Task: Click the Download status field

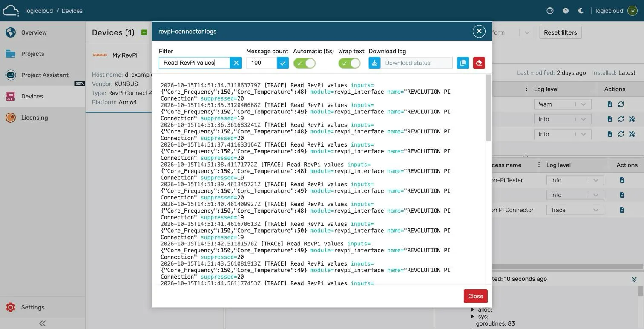Action: [x=416, y=63]
